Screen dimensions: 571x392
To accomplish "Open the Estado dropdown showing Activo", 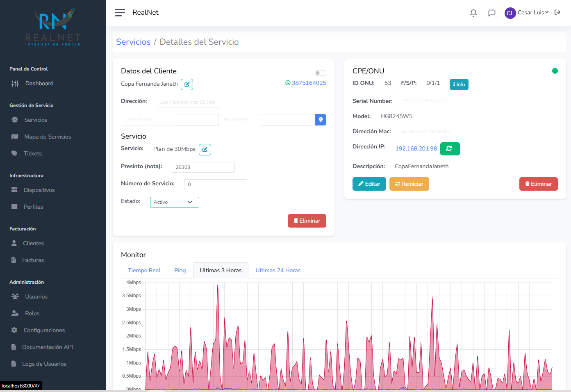I will coord(175,202).
